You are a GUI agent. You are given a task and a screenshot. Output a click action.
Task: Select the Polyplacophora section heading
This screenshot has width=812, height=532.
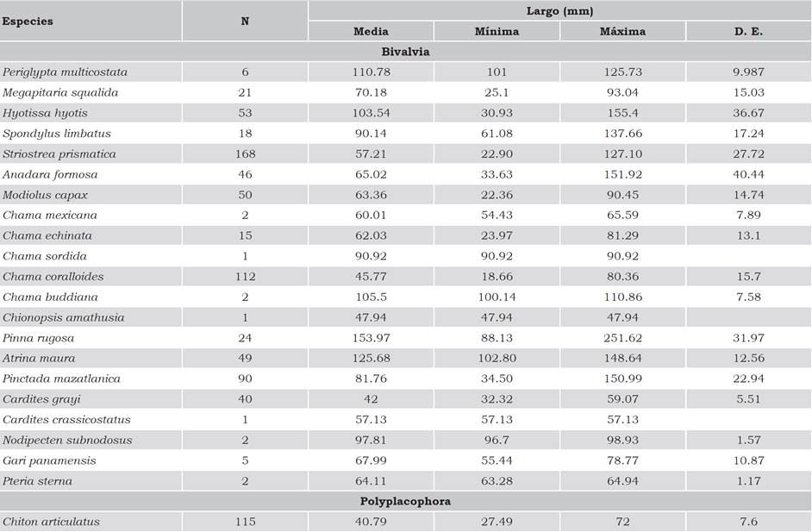click(405, 501)
